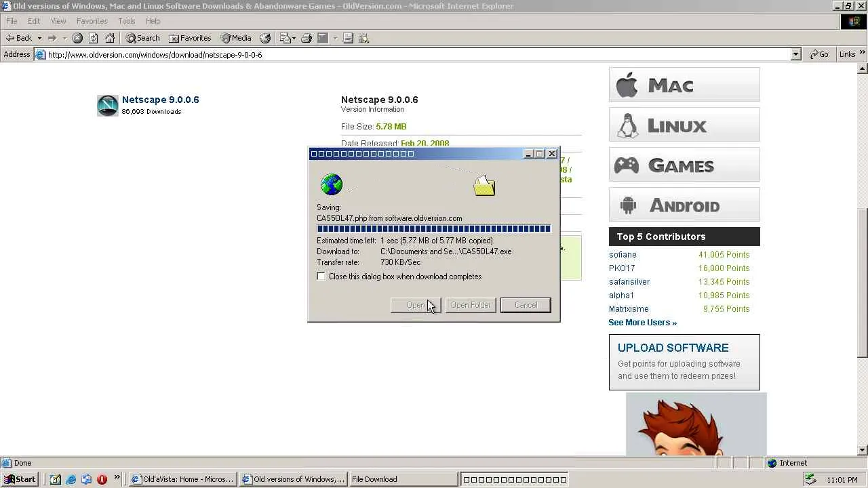Switch to File Download taskbar button
This screenshot has width=868, height=488.
(x=403, y=479)
